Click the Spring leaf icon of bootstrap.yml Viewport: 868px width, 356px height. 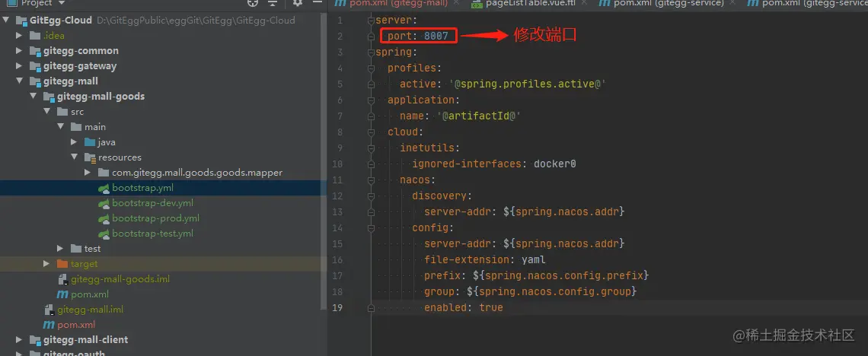[x=104, y=188]
